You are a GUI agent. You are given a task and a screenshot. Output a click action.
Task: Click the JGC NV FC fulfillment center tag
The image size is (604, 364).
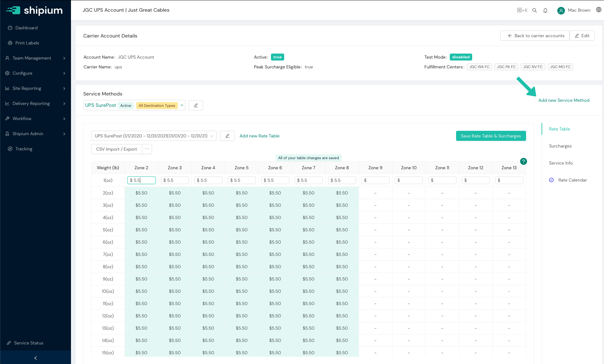pyautogui.click(x=533, y=67)
